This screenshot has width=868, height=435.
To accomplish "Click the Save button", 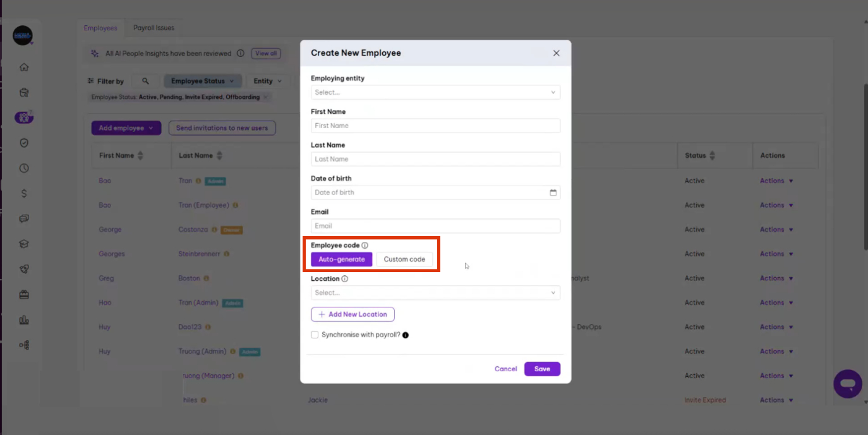I will point(542,369).
